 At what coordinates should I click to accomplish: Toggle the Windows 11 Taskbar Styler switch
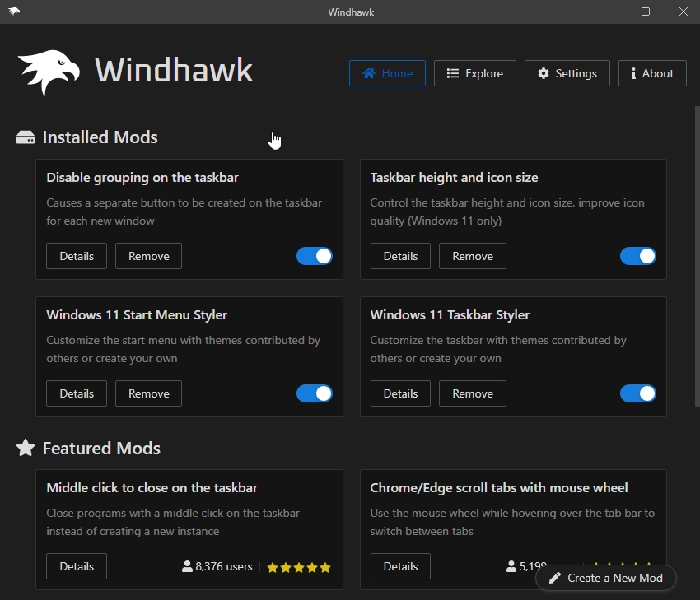[x=637, y=393]
